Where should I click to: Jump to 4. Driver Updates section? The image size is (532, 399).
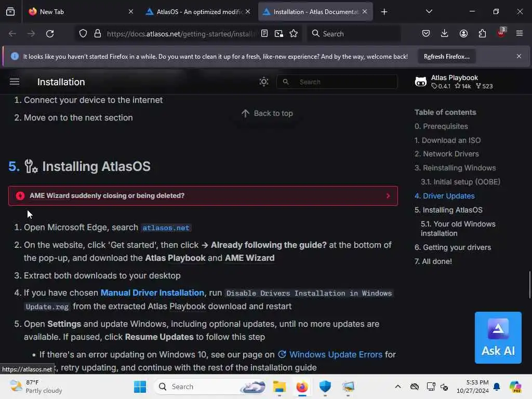445,196
